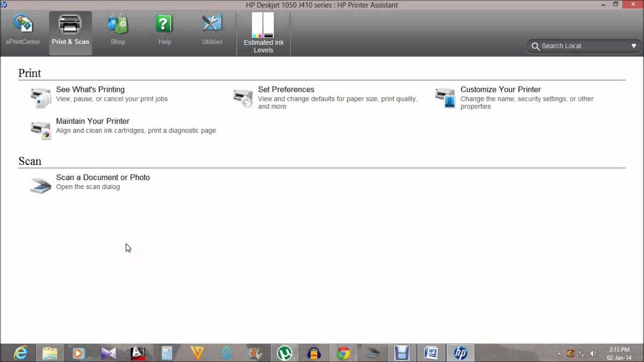Click the See What's Printing printer icon
The image size is (644, 362).
tap(41, 98)
